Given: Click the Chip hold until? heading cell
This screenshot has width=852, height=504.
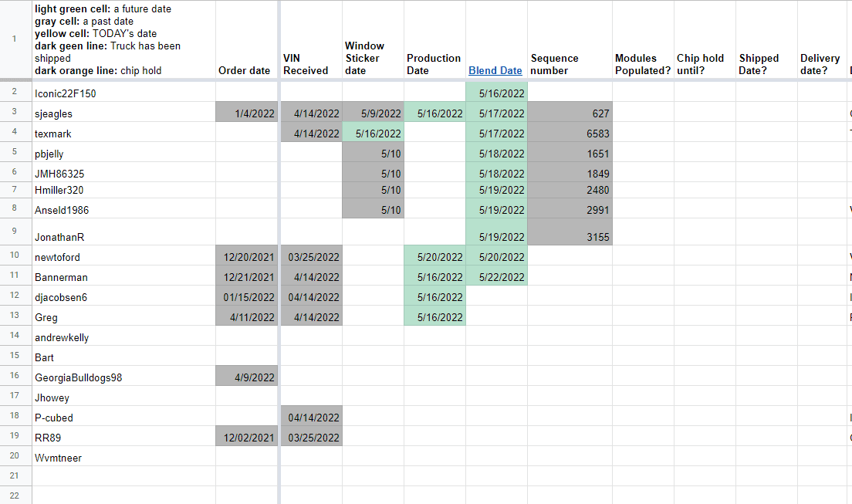Looking at the screenshot, I should point(704,64).
